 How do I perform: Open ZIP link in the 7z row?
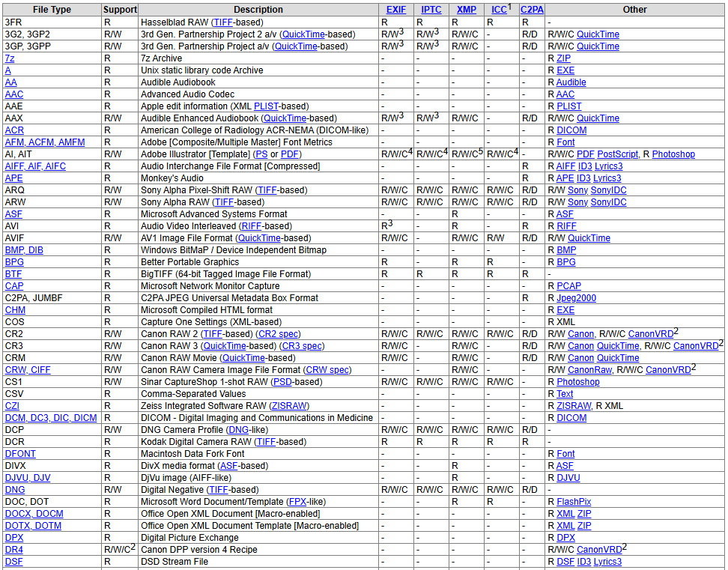click(564, 58)
